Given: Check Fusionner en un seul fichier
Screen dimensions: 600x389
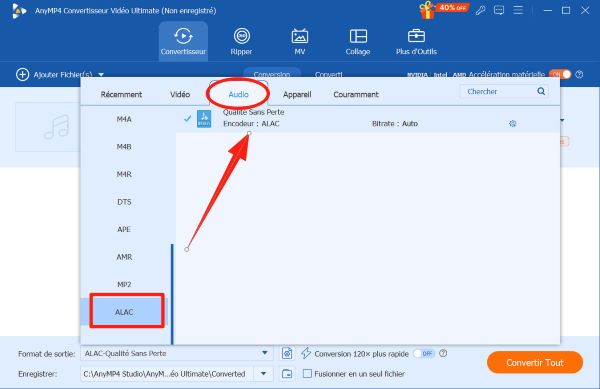Looking at the screenshot, I should (x=307, y=373).
